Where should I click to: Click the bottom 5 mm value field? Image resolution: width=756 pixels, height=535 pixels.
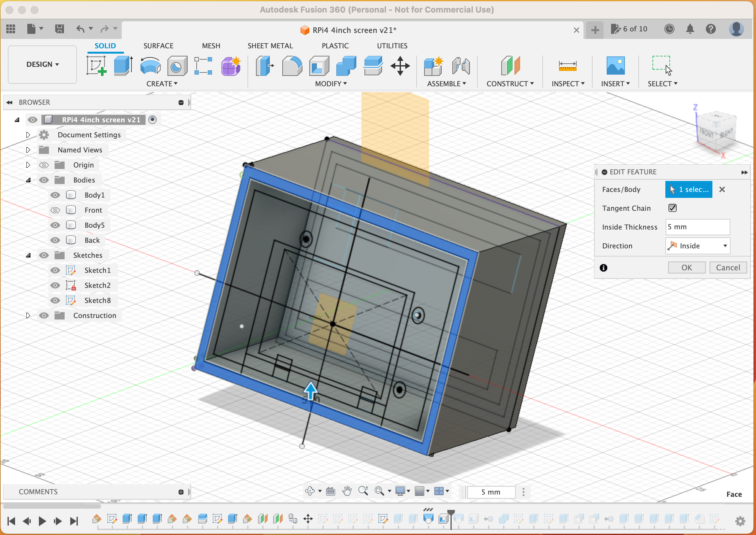coord(491,492)
